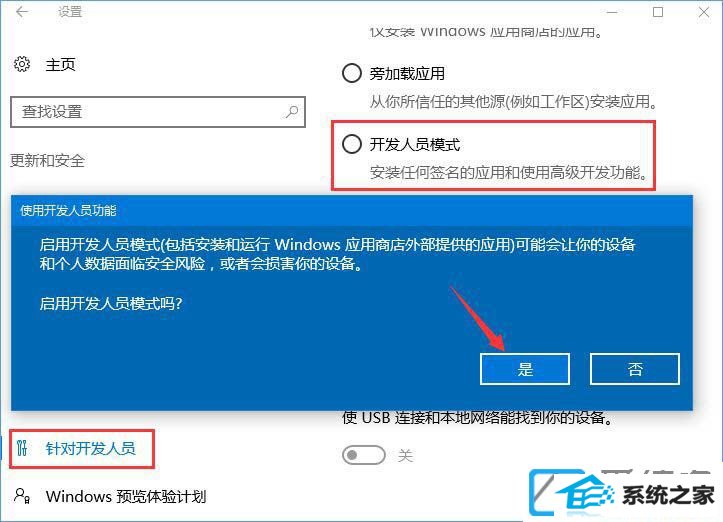The width and height of the screenshot is (723, 522).
Task: Decline with the 否 button
Action: coord(635,369)
